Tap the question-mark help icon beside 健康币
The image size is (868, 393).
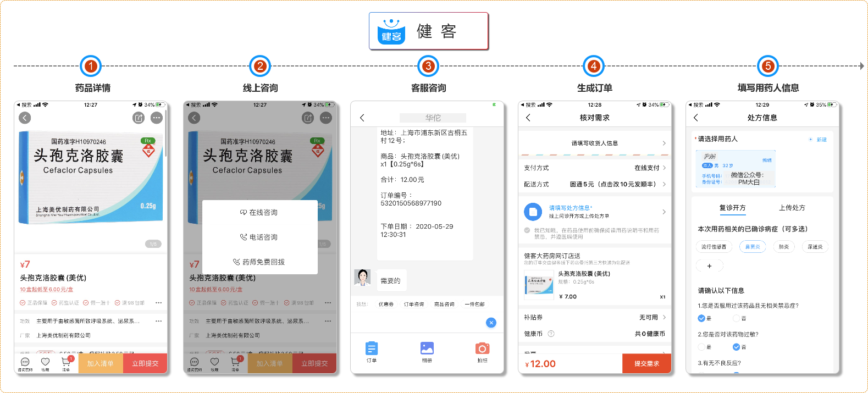(x=551, y=334)
